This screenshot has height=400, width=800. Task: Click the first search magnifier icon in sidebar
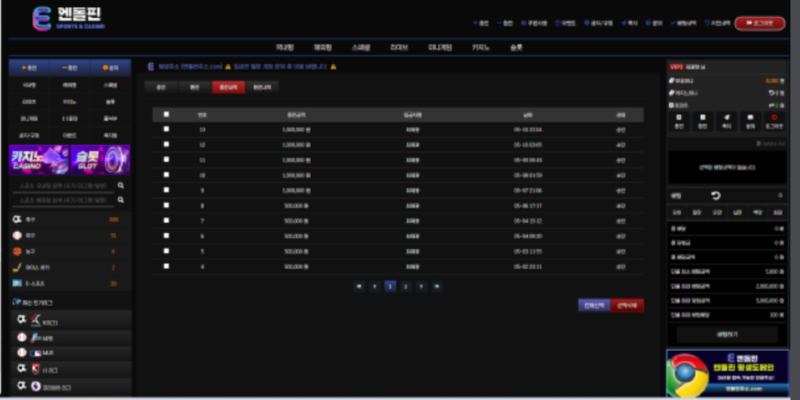121,185
